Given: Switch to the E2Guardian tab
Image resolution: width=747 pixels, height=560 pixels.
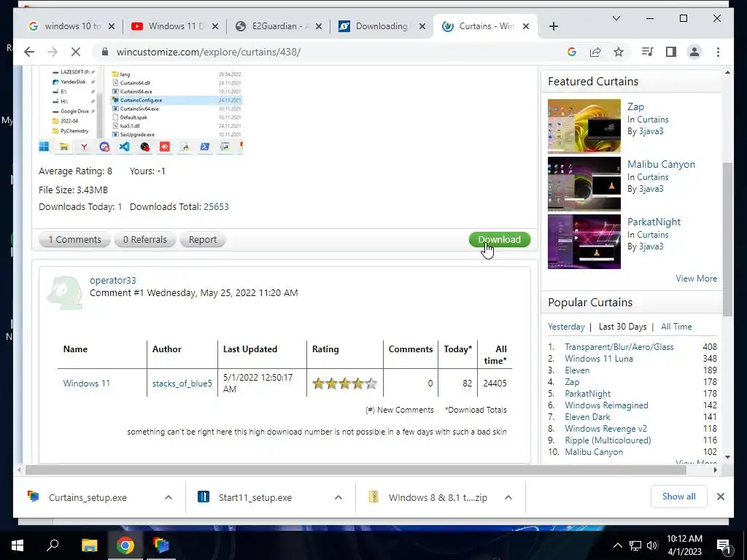Looking at the screenshot, I should click(279, 26).
